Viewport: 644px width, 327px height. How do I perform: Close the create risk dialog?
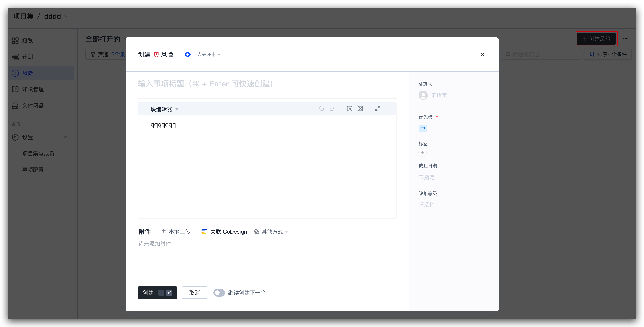482,54
